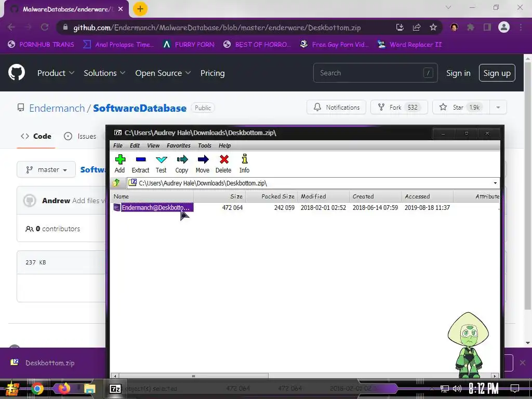532x399 pixels.
Task: Click the install/download icon in address bar
Action: (x=400, y=27)
